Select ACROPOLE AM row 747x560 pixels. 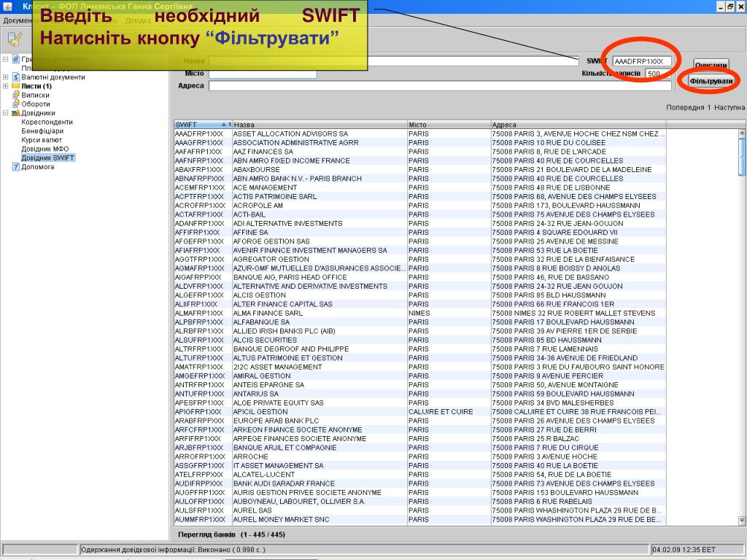[x=420, y=206]
